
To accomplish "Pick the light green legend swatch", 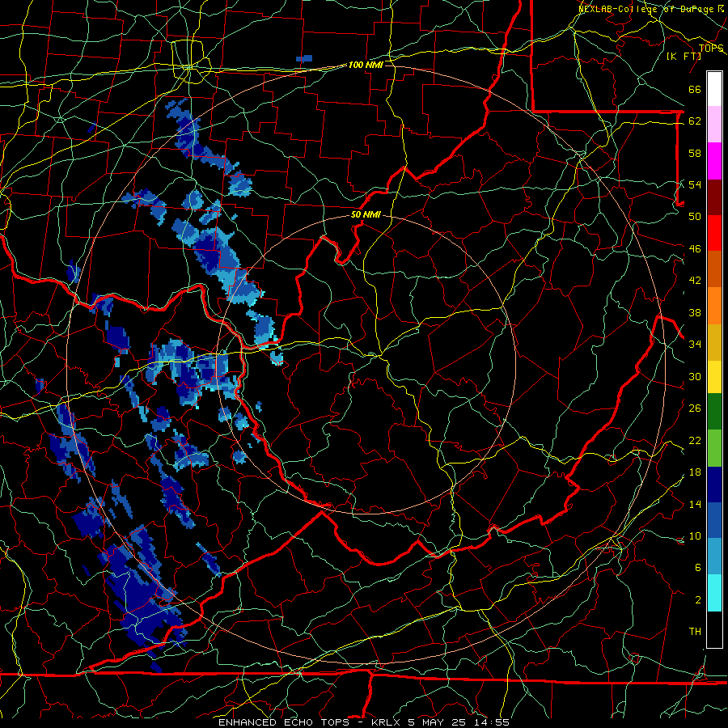I will point(714,447).
